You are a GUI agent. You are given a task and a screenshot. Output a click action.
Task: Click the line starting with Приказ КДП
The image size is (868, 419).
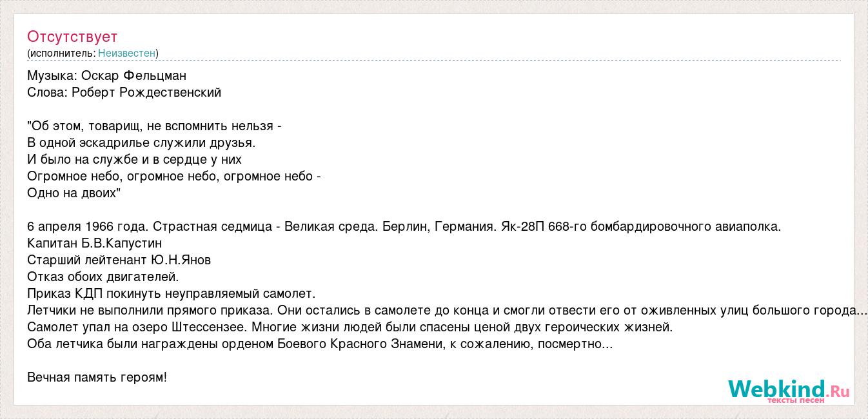(x=172, y=293)
